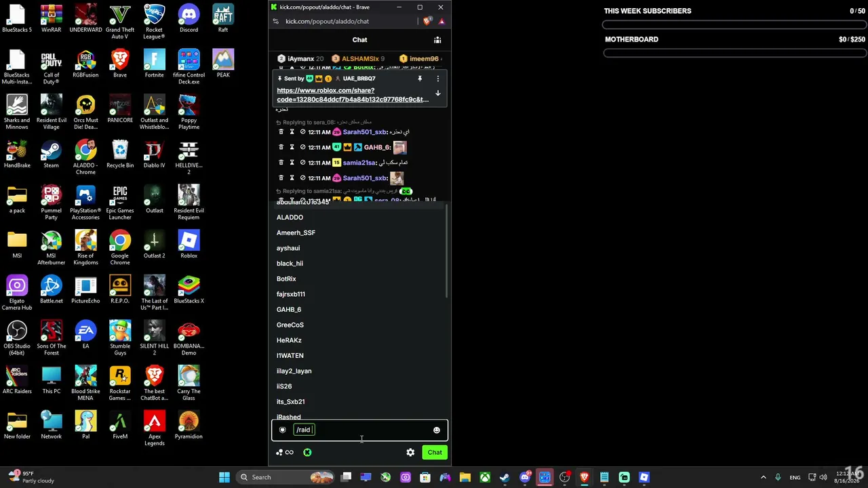The height and width of the screenshot is (488, 868).
Task: Click the This Week Subscribers progress bar
Action: pos(734,25)
